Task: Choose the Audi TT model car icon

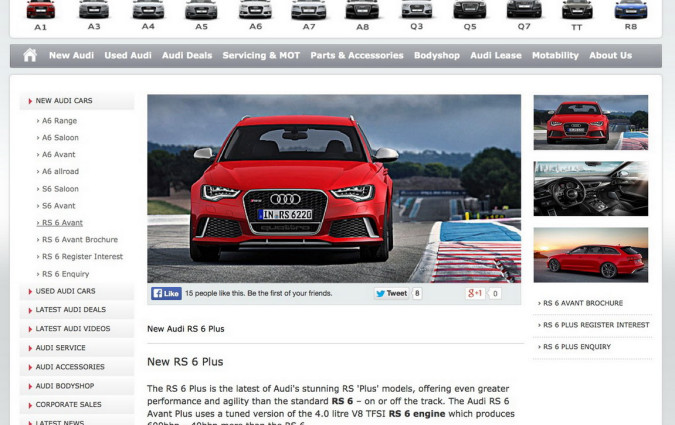Action: click(577, 11)
